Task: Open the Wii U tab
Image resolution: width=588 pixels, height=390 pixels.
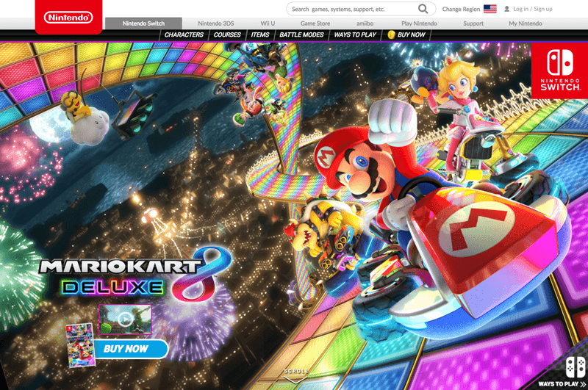Action: (x=268, y=24)
